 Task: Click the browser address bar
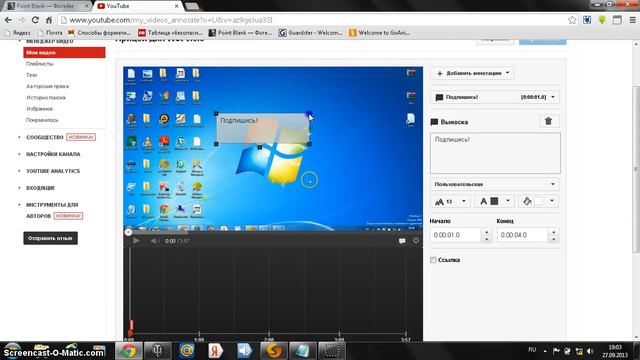pos(312,20)
